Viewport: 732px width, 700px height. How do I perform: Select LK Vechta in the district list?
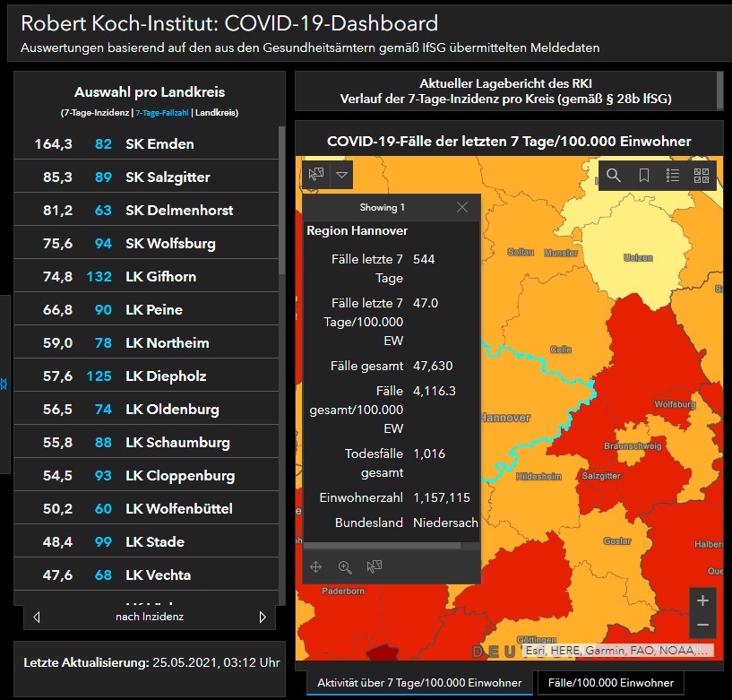146,575
